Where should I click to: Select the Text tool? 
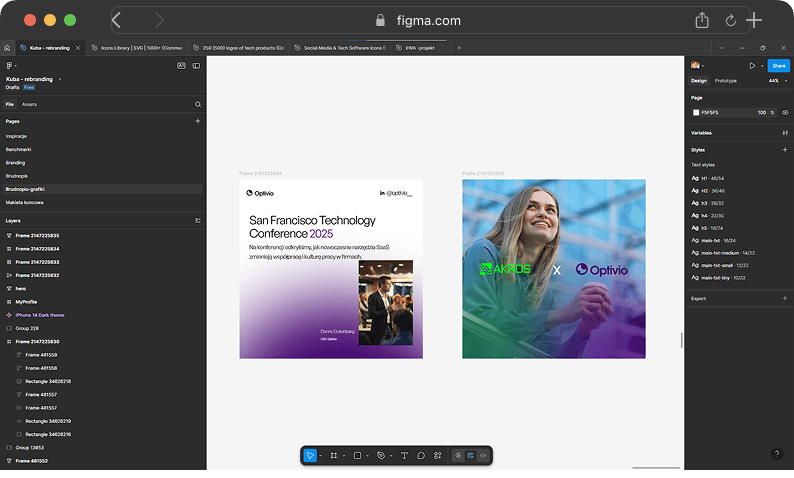pyautogui.click(x=404, y=455)
